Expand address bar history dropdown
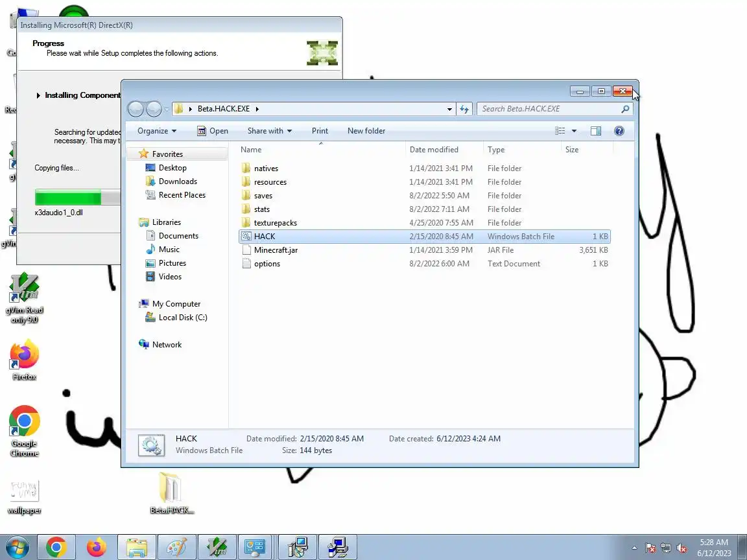The image size is (747, 560). pos(449,109)
